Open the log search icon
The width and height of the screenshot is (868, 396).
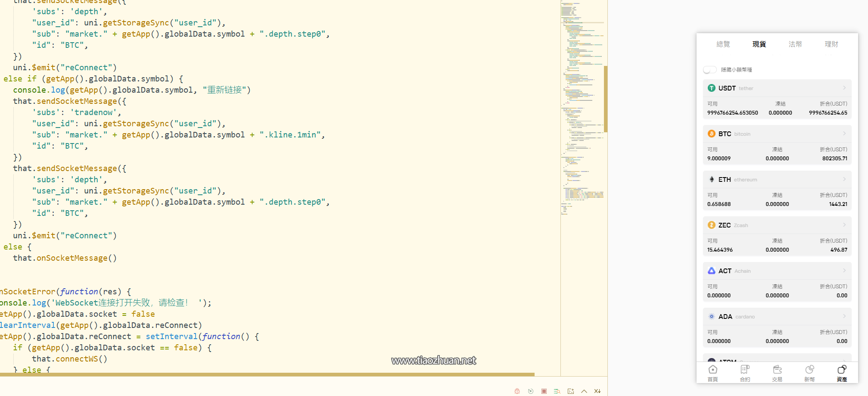(557, 391)
